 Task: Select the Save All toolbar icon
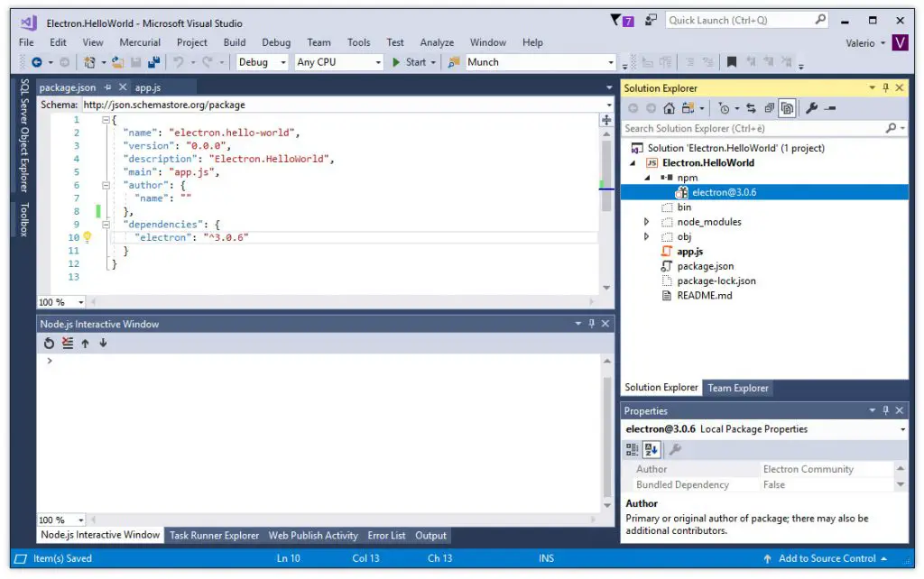point(154,62)
